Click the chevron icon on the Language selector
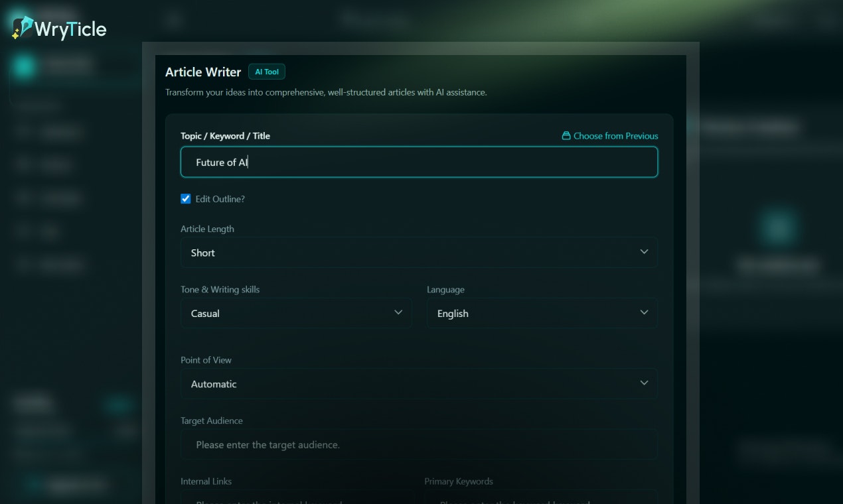 click(x=643, y=312)
